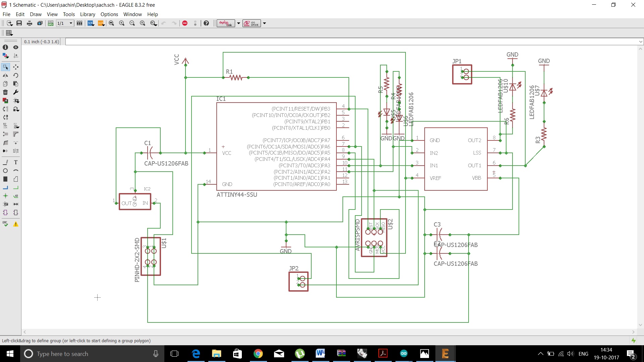Open Help question mark icon
The width and height of the screenshot is (644, 362).
pyautogui.click(x=206, y=23)
